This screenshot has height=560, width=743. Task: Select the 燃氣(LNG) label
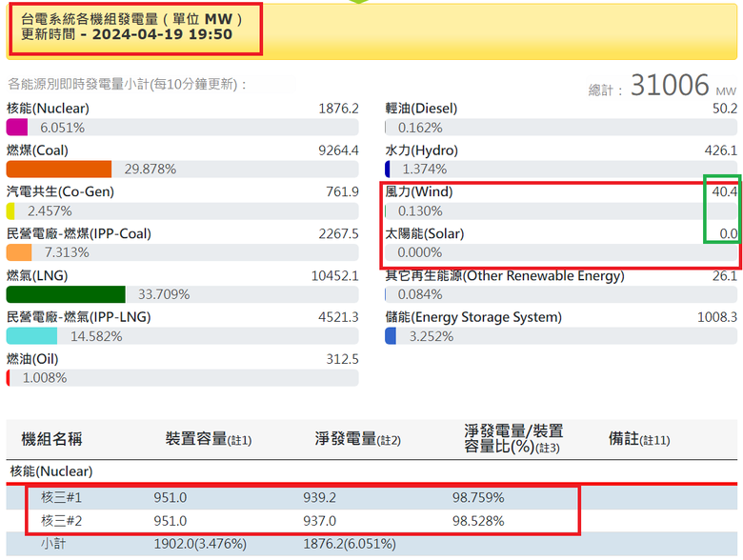(x=37, y=275)
